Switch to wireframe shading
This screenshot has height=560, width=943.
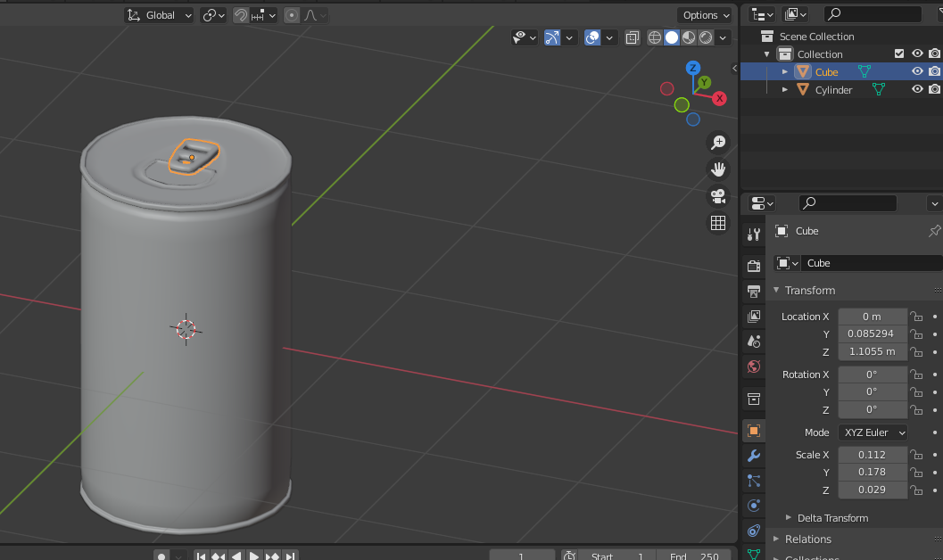654,37
